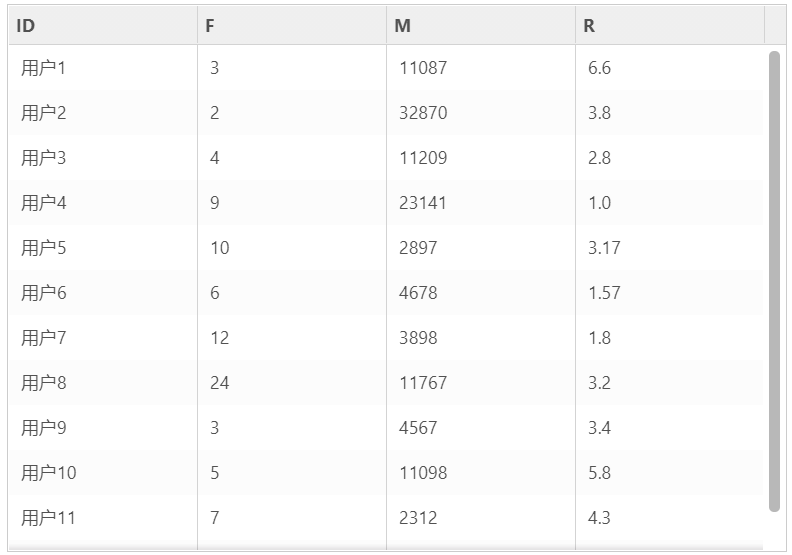The height and width of the screenshot is (555, 792).
Task: Click the M column header
Action: click(481, 25)
